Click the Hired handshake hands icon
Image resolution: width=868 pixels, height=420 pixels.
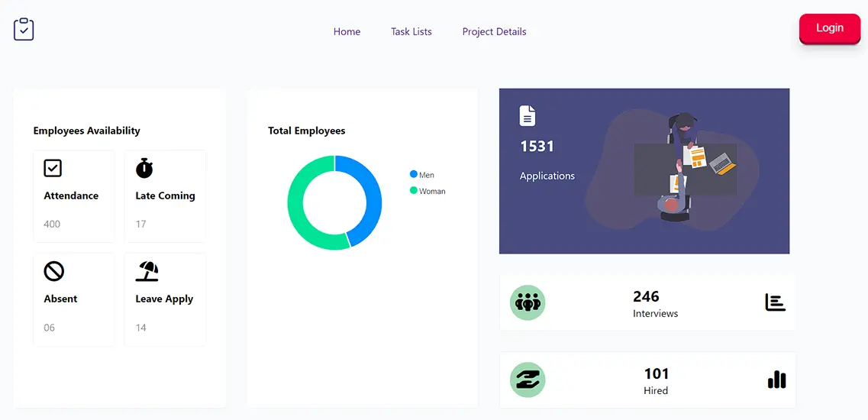[528, 380]
